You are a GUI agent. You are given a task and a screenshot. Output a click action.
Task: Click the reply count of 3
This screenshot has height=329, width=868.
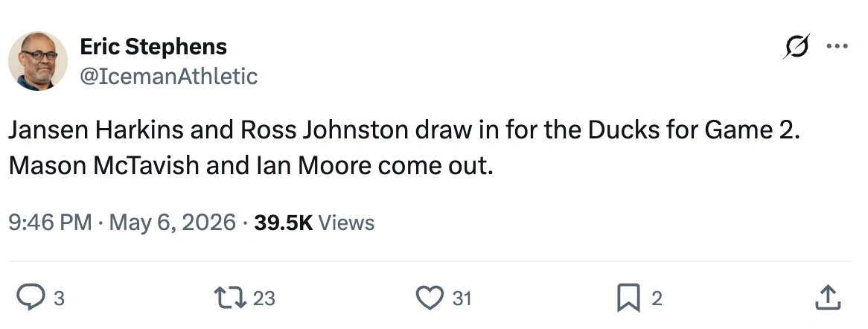click(x=59, y=298)
